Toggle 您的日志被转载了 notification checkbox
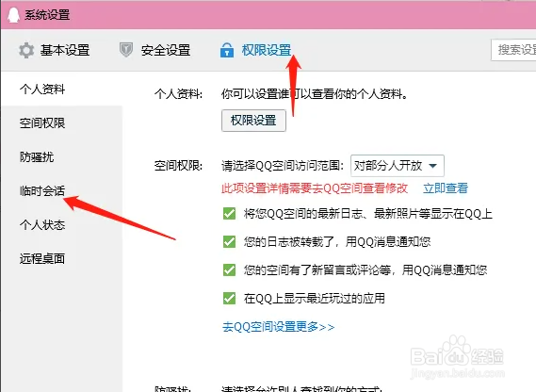536x392 pixels. tap(229, 242)
